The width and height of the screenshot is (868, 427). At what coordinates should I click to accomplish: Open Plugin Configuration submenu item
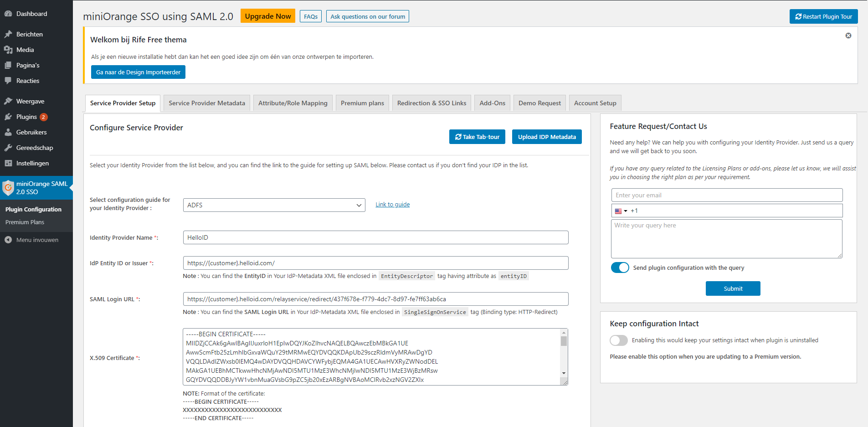pyautogui.click(x=34, y=210)
